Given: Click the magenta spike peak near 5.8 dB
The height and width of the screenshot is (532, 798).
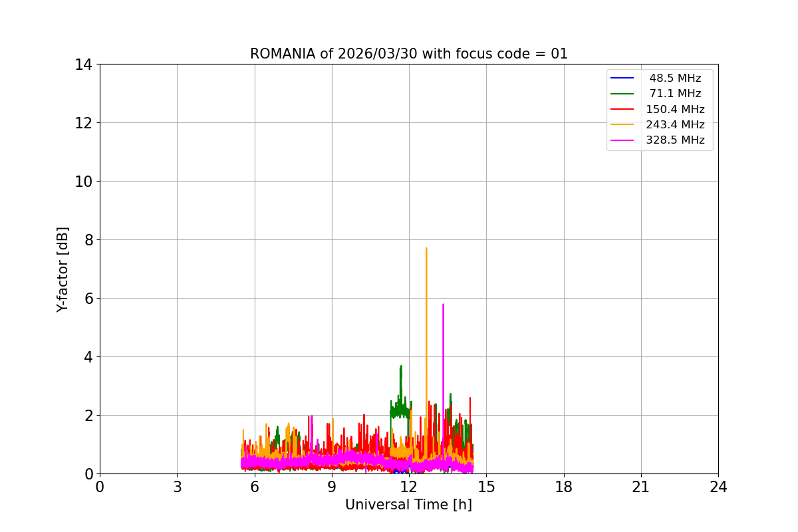Looking at the screenshot, I should click(x=443, y=304).
